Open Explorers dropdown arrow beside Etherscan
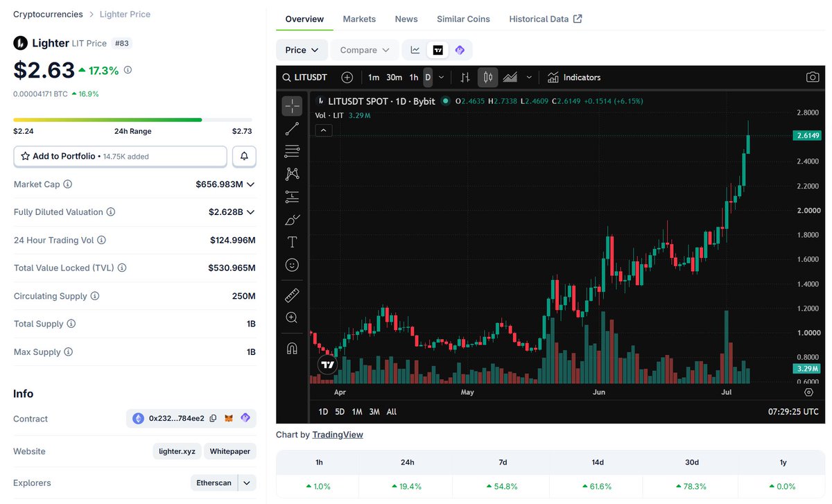832x504 pixels. [247, 483]
